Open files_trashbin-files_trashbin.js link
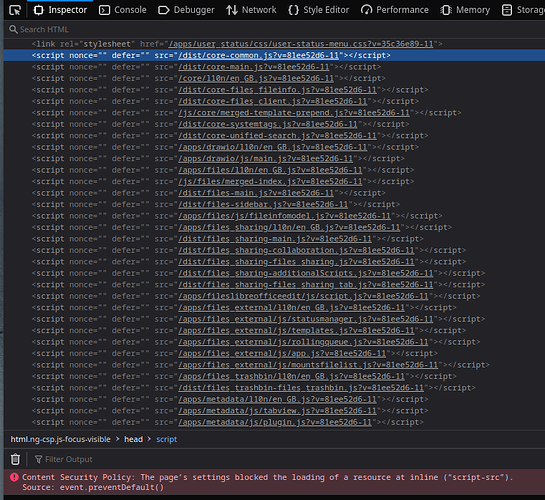Image resolution: width=545 pixels, height=500 pixels. coord(301,388)
